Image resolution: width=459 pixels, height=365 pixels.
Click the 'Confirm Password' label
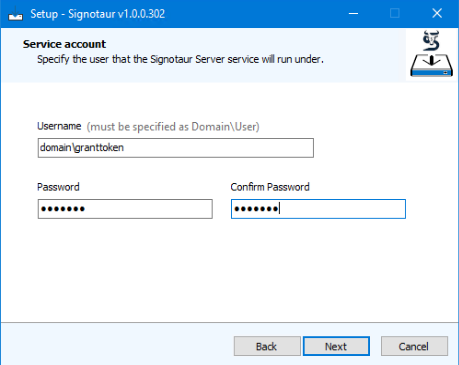tap(270, 187)
